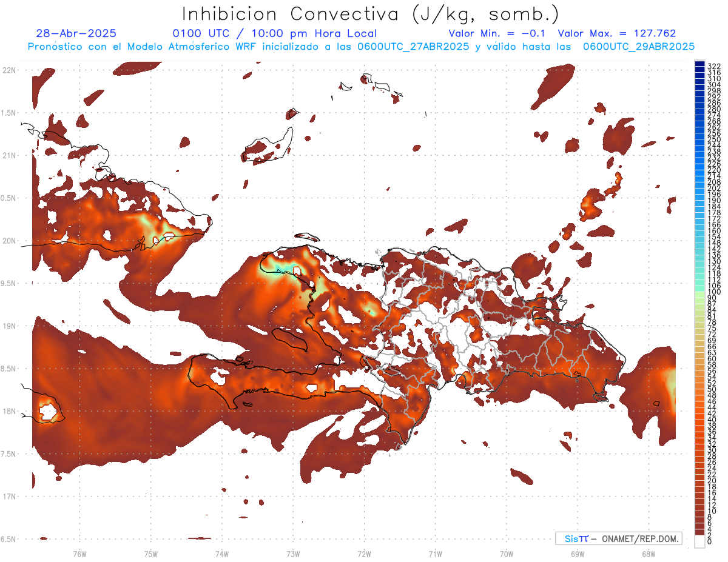The width and height of the screenshot is (728, 562).
Task: Click the white 0 colorbar swatch
Action: [699, 541]
